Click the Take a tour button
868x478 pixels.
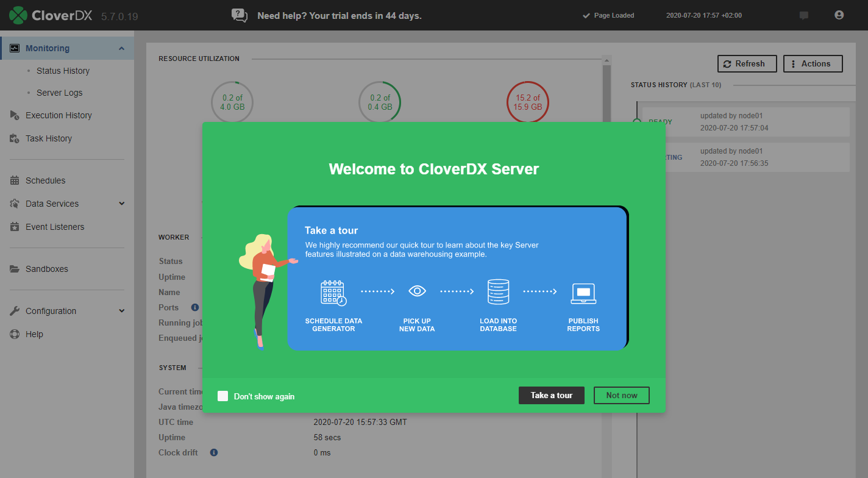552,395
